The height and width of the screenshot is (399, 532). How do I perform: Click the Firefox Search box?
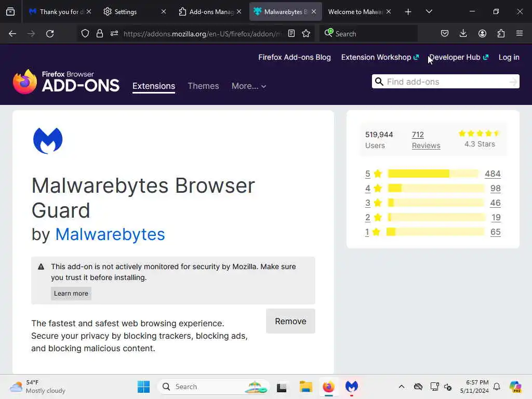click(x=368, y=34)
